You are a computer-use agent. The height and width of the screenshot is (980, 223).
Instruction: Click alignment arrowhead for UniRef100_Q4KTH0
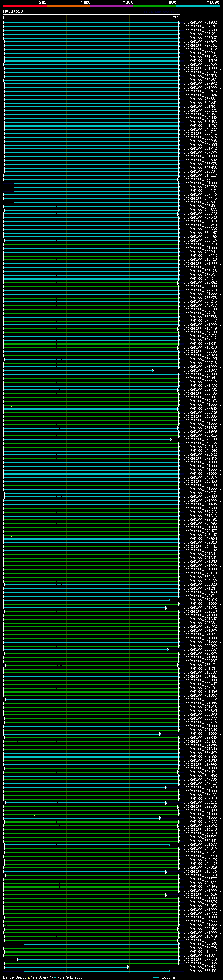tap(170, 439)
